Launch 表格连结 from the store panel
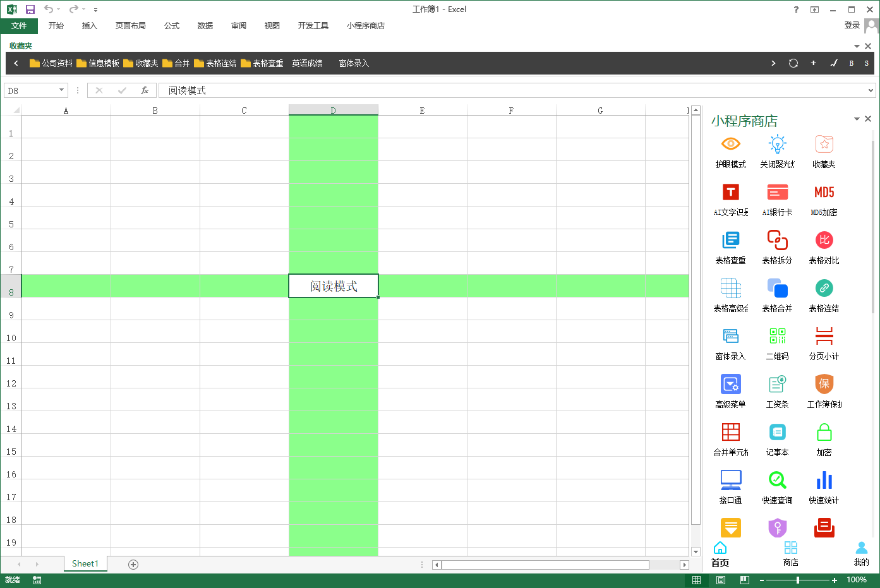Viewport: 880px width, 588px height. point(824,295)
